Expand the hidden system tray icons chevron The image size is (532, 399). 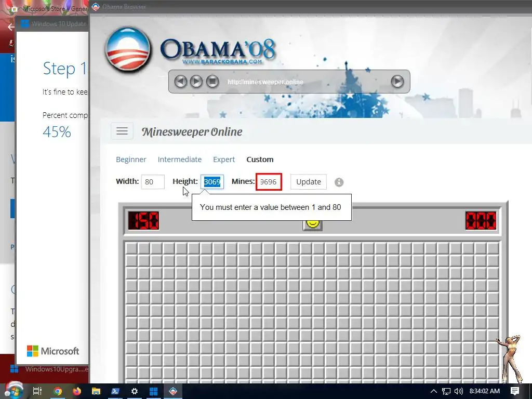(434, 391)
